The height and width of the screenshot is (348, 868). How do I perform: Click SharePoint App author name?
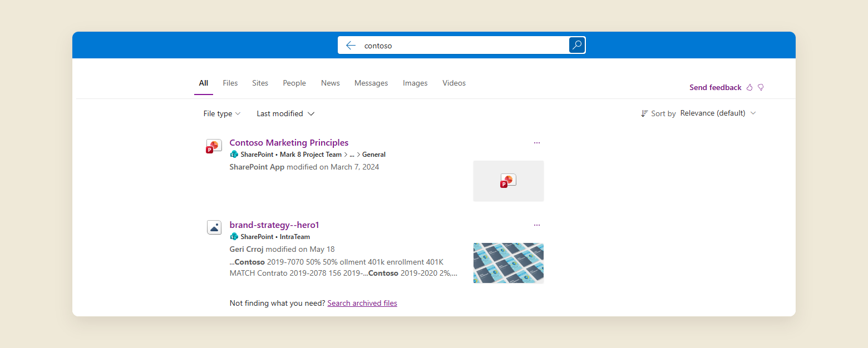[257, 167]
